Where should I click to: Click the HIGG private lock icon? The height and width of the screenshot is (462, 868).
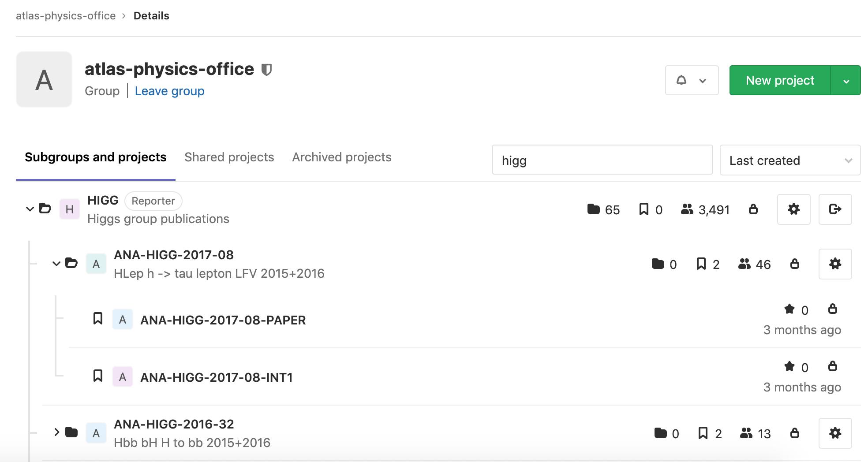(753, 209)
